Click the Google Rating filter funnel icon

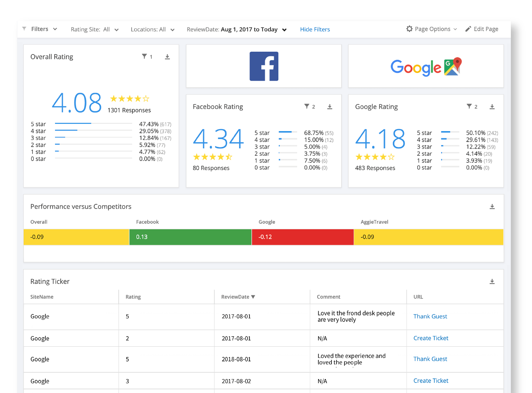point(469,106)
